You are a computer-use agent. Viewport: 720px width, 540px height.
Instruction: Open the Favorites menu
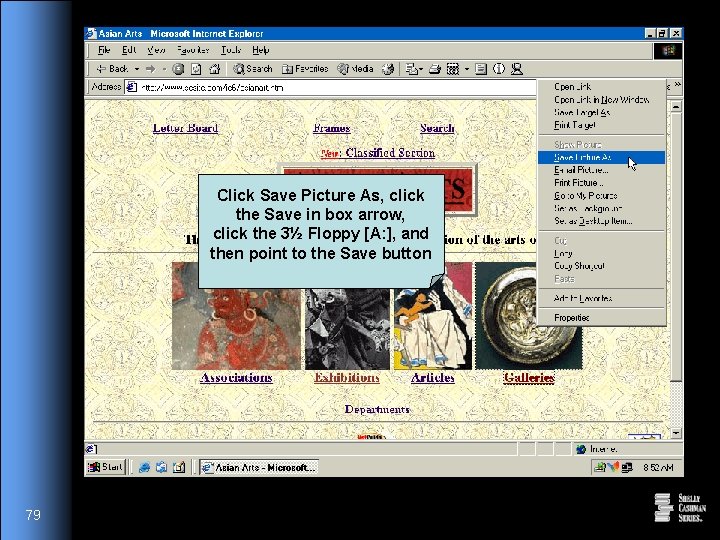(193, 50)
